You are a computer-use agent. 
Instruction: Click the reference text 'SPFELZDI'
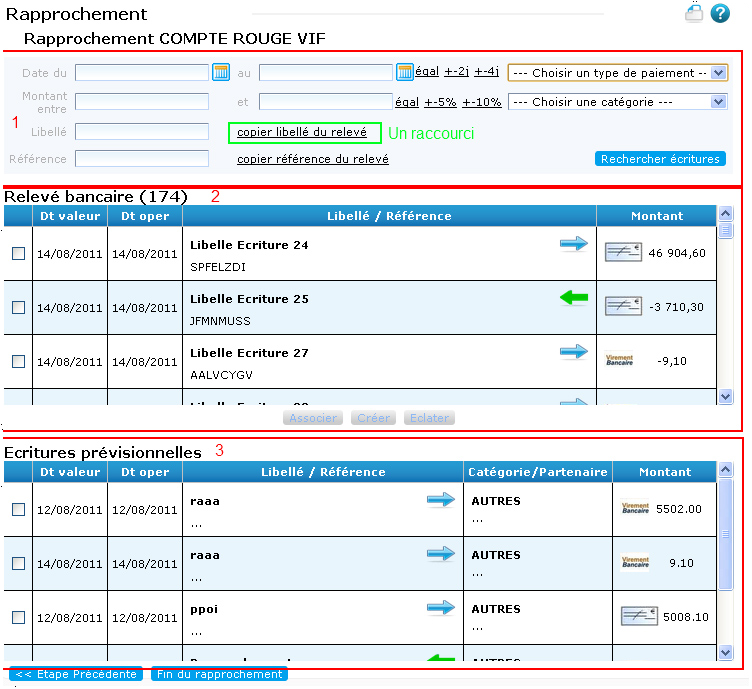pos(218,267)
